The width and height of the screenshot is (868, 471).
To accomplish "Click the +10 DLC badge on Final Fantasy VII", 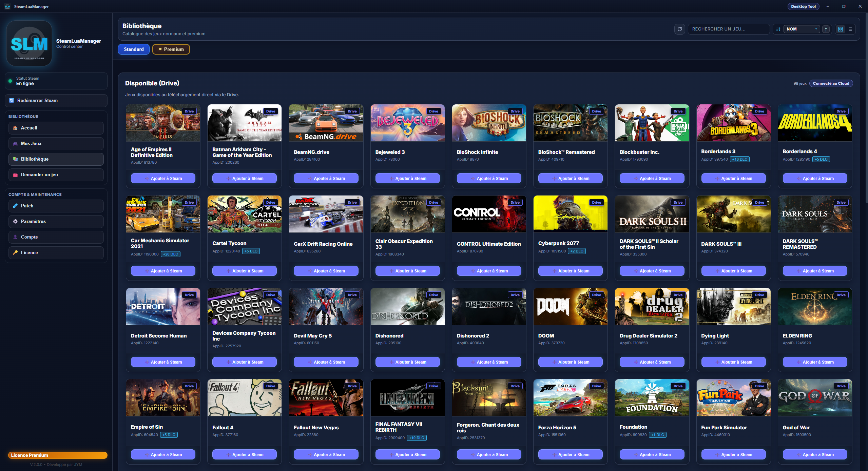I will click(416, 438).
